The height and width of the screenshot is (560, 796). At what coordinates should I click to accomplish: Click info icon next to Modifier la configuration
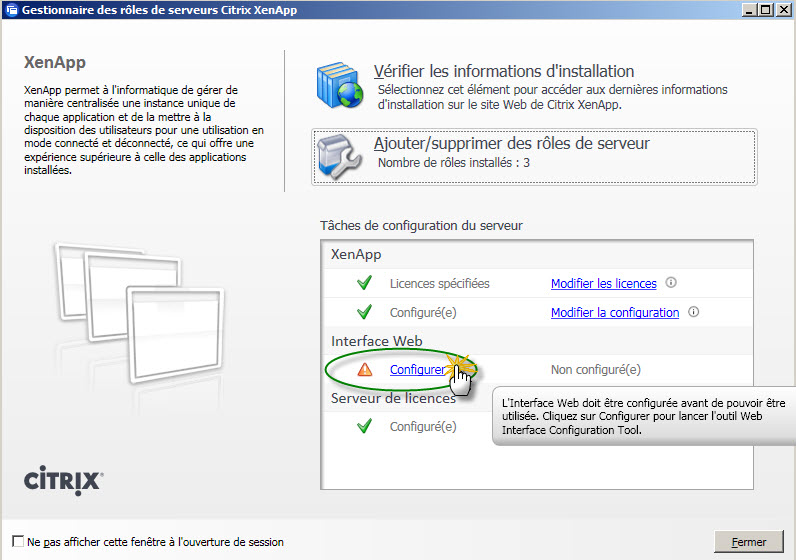coord(693,312)
